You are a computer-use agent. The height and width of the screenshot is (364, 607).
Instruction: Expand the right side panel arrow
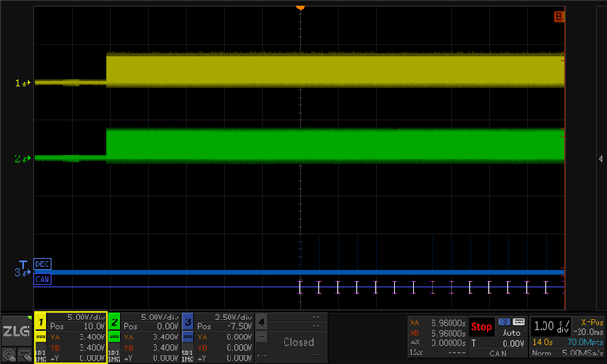tap(600, 159)
